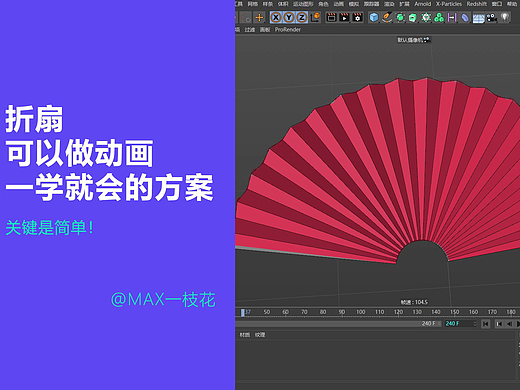Add a camera object
Viewport: 520px width, 390px height.
point(492,17)
